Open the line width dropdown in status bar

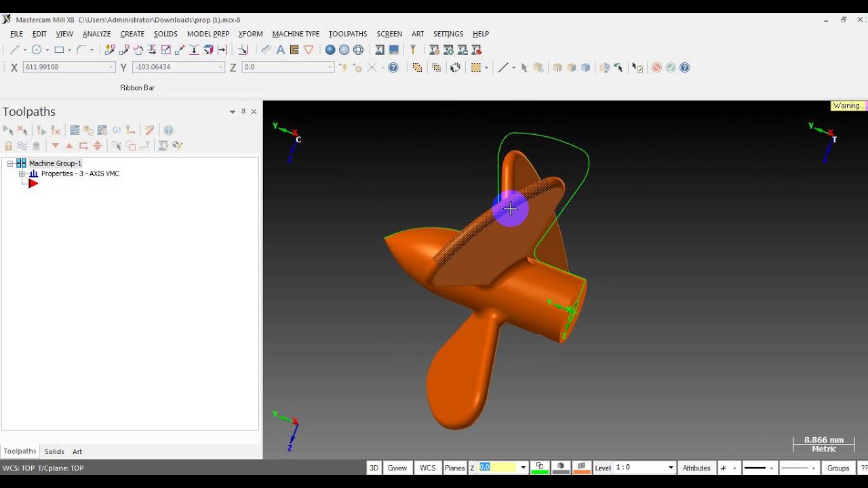pyautogui.click(x=813, y=468)
